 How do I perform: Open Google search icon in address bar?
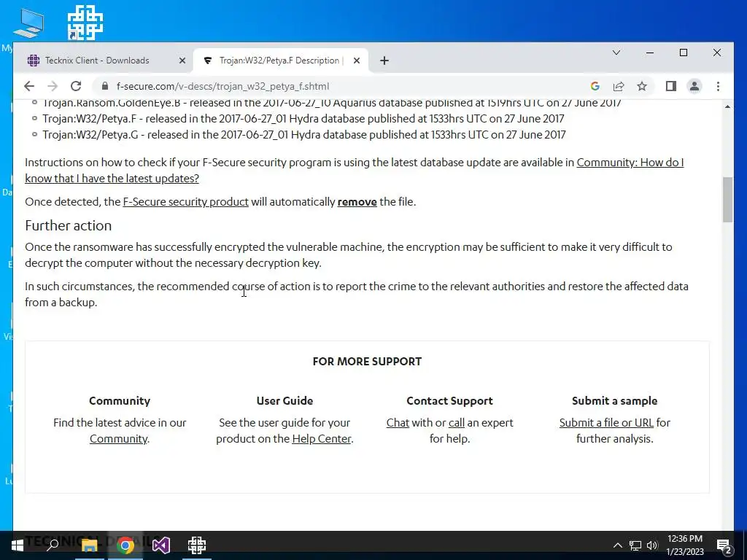point(595,86)
